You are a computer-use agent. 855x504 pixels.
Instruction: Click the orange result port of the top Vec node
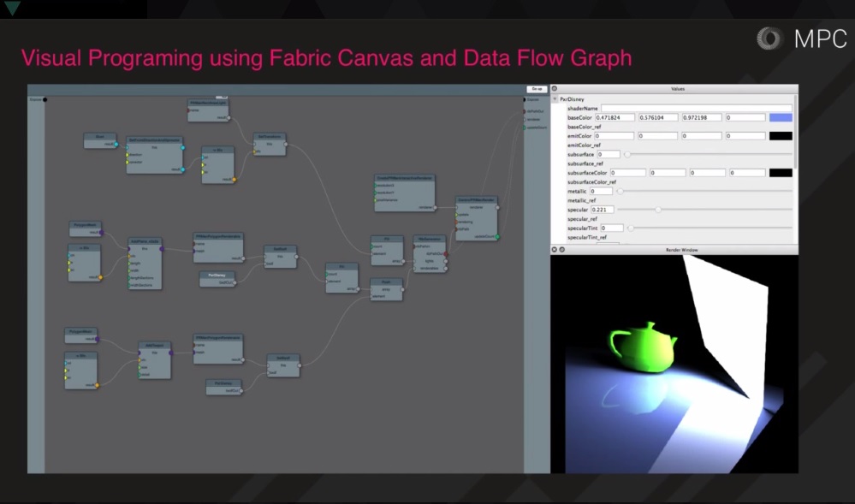[234, 180]
